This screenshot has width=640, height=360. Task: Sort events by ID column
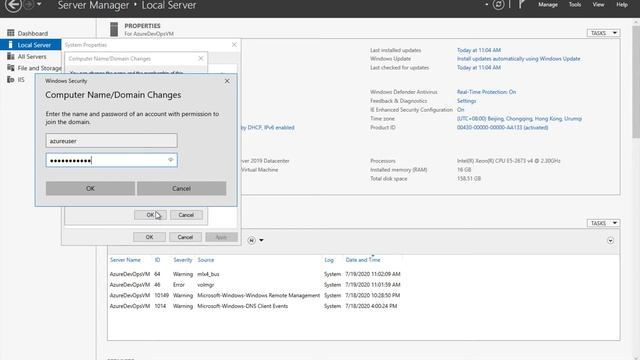pos(157,260)
